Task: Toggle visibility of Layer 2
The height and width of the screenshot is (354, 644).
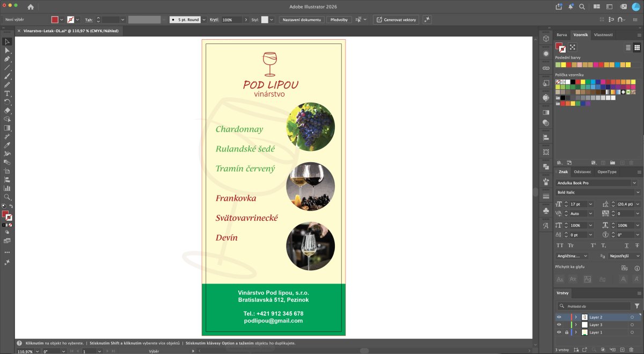Action: tap(559, 317)
